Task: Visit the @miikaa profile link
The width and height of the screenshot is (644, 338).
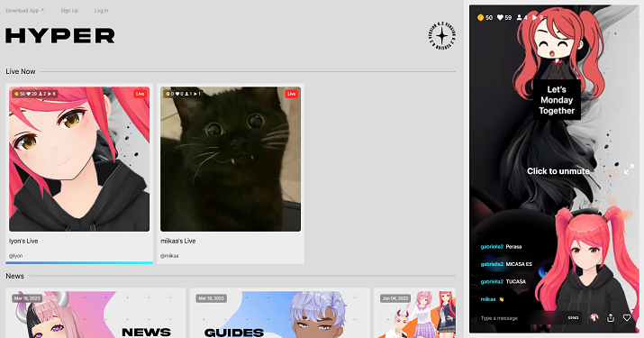Action: [169, 256]
